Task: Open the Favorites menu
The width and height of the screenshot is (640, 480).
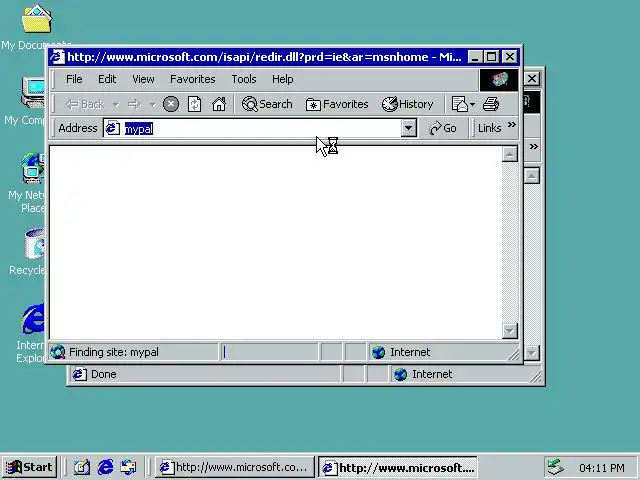Action: 193,79
